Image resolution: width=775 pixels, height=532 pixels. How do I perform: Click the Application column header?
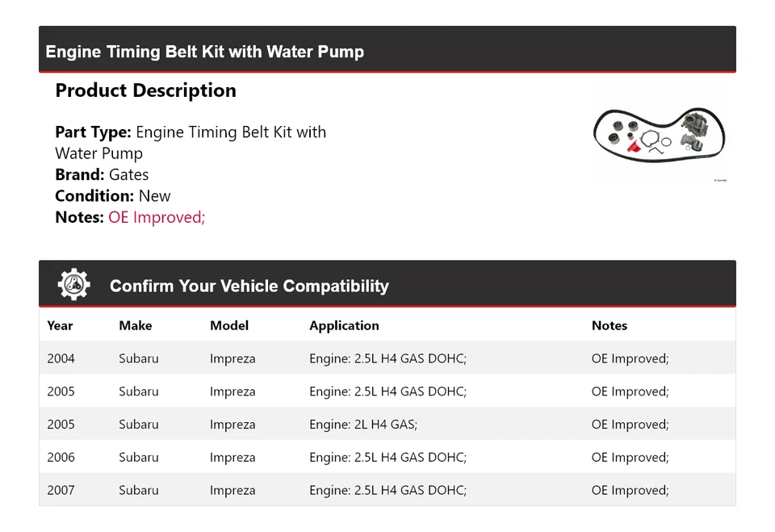pyautogui.click(x=344, y=325)
